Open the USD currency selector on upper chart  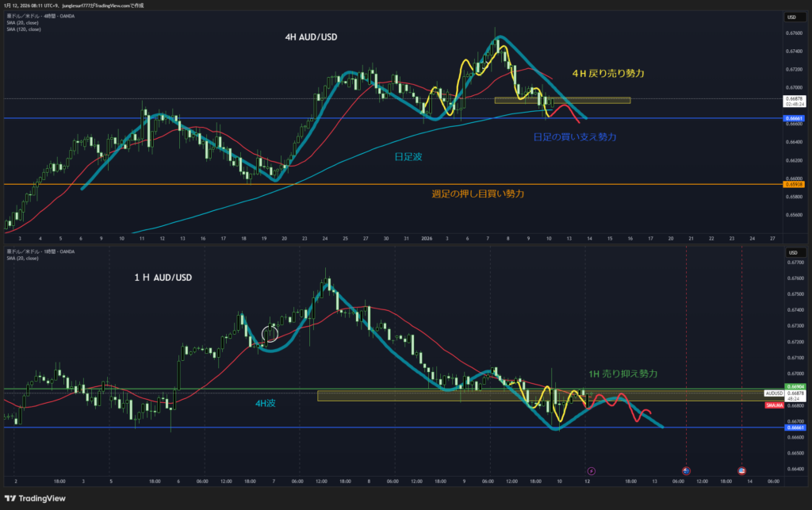tap(791, 17)
